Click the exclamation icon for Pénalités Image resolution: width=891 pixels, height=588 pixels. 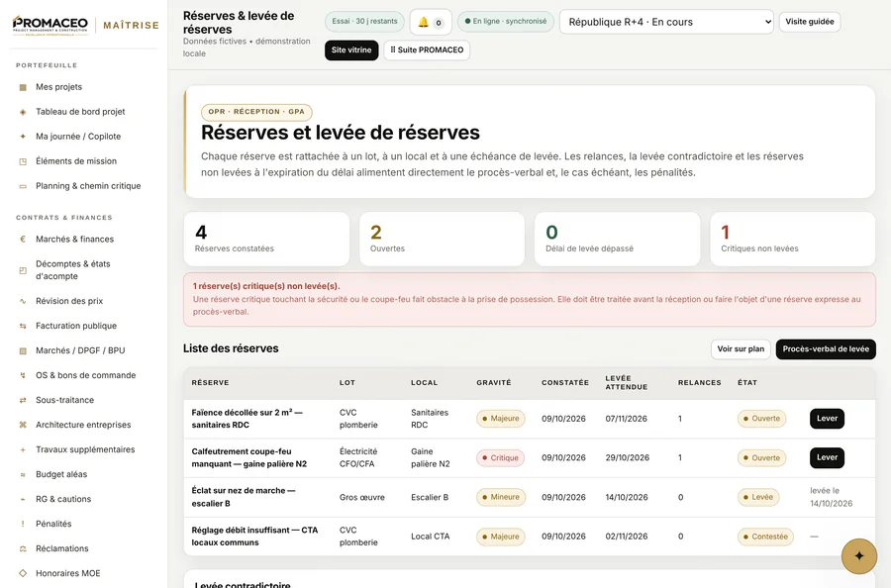coord(23,524)
